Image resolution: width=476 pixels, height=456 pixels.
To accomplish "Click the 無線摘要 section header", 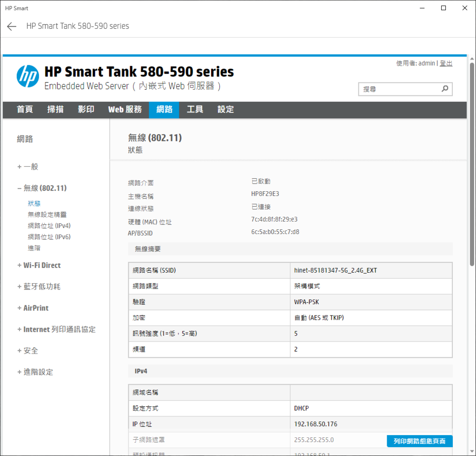I will click(x=290, y=249).
